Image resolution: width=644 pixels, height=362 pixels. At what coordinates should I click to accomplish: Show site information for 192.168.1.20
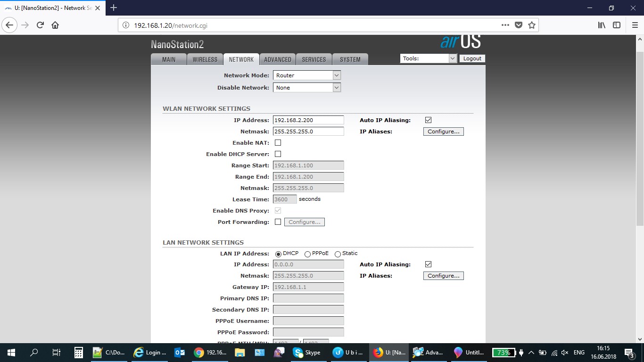click(x=126, y=25)
